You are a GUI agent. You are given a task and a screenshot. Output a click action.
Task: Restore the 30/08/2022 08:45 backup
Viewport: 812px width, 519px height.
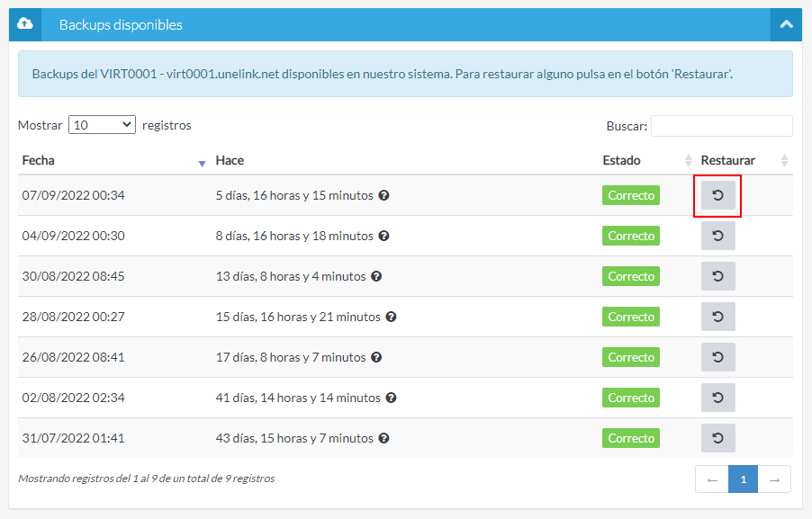click(717, 276)
